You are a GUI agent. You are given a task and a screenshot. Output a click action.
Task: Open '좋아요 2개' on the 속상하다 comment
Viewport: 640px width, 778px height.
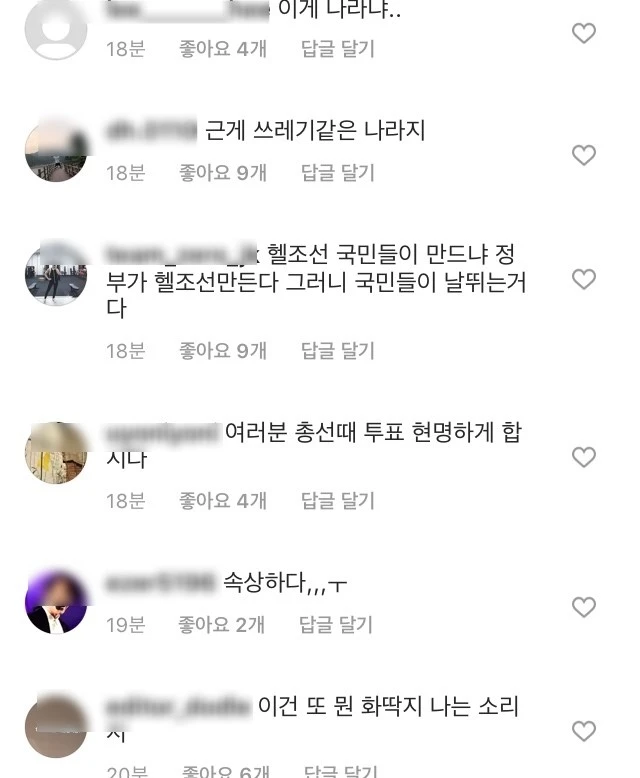pyautogui.click(x=221, y=625)
